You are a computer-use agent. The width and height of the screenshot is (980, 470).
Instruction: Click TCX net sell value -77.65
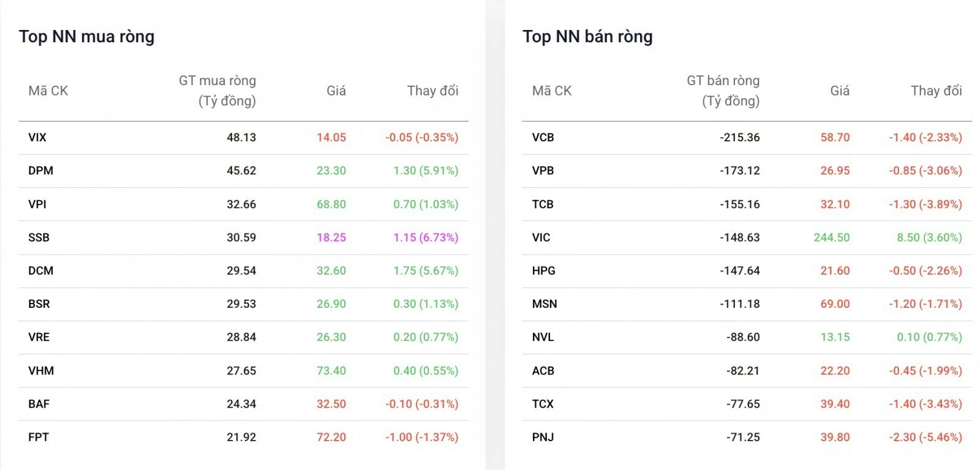[x=744, y=404]
